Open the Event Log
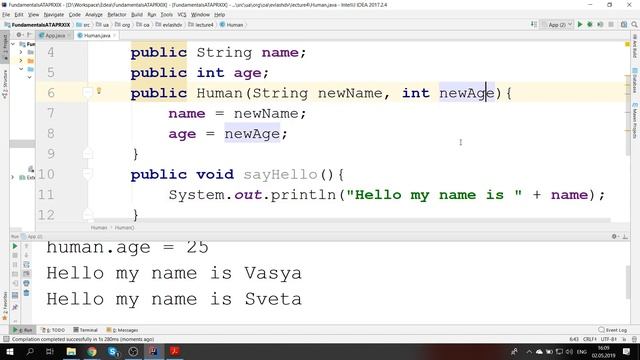 click(x=612, y=330)
